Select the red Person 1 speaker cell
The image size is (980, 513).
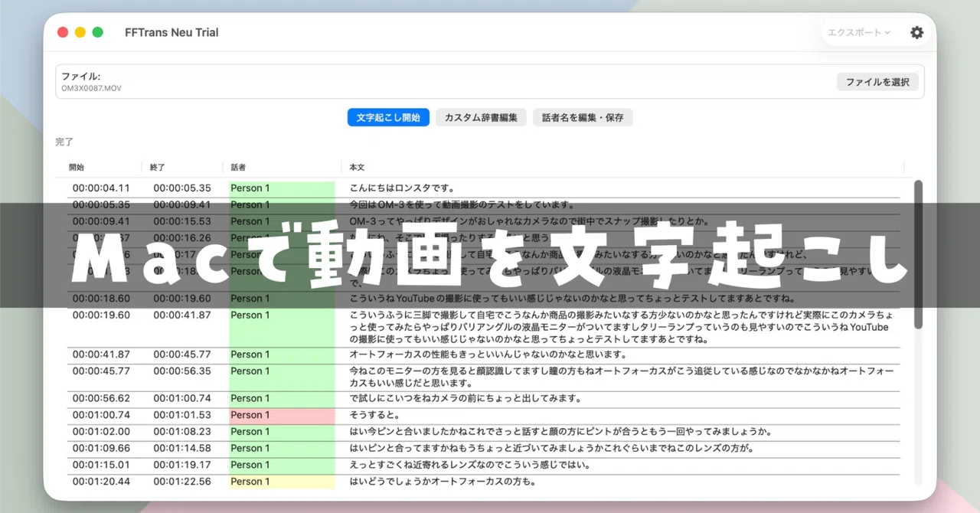(x=282, y=415)
